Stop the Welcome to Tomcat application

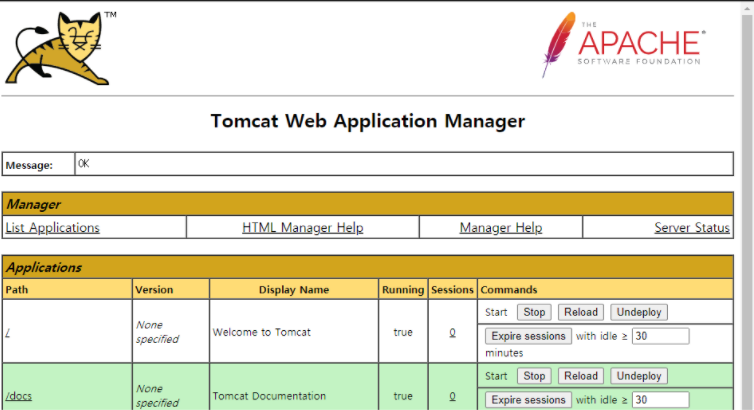point(534,312)
